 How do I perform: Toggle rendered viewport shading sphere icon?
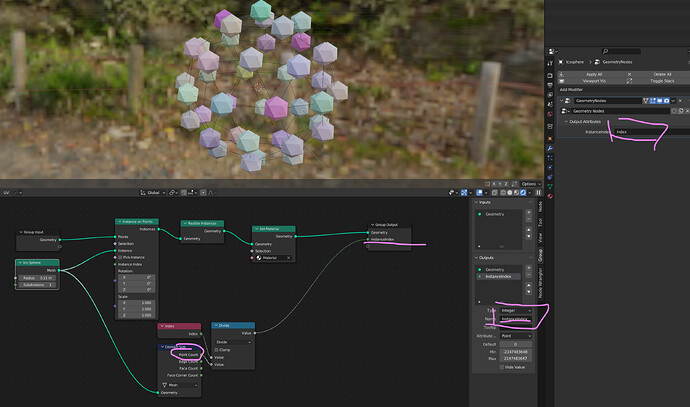click(x=523, y=192)
